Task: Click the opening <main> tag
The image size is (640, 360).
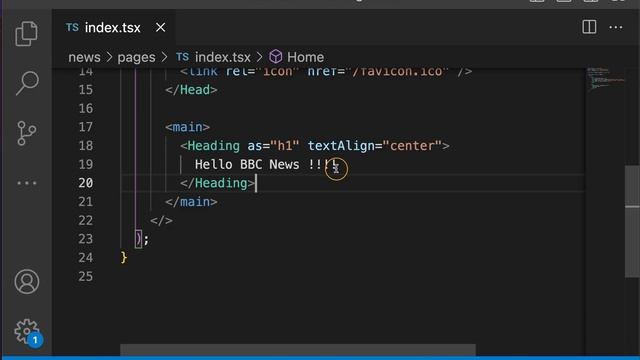Action: (x=187, y=127)
